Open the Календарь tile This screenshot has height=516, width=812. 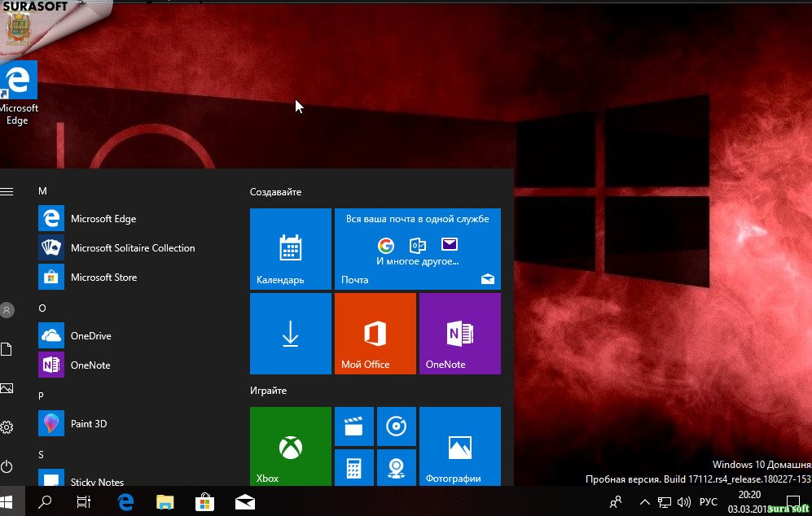(x=290, y=249)
